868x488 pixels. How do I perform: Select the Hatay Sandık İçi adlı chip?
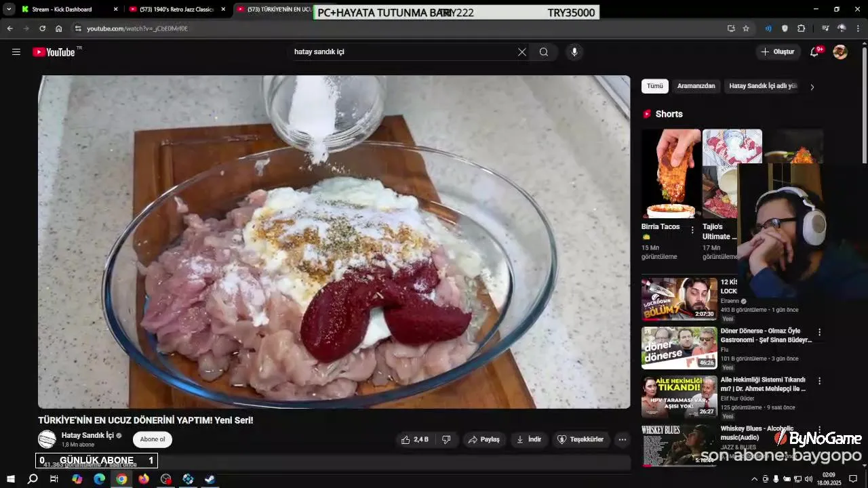(x=763, y=86)
